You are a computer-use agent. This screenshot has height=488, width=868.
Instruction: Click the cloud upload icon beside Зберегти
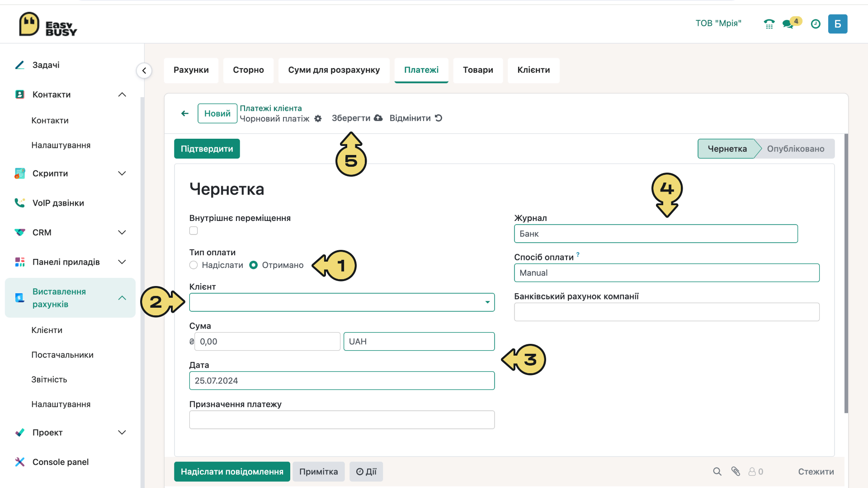coord(378,118)
